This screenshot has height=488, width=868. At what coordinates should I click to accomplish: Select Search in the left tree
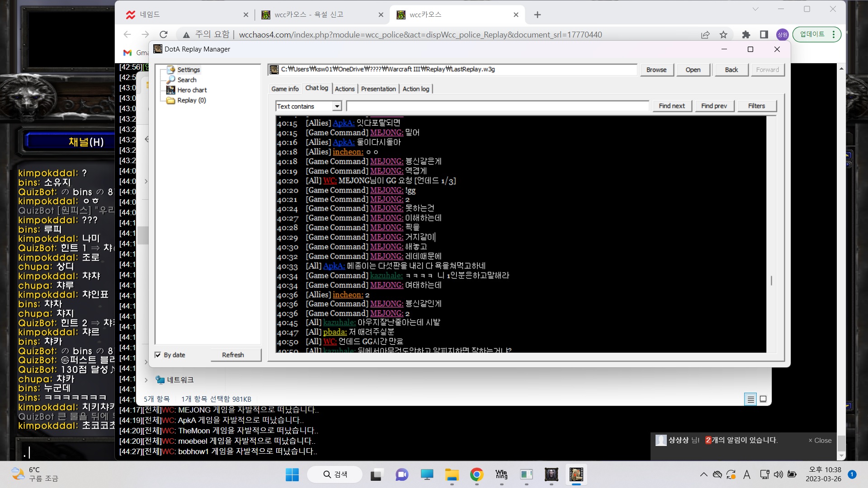[x=187, y=80]
